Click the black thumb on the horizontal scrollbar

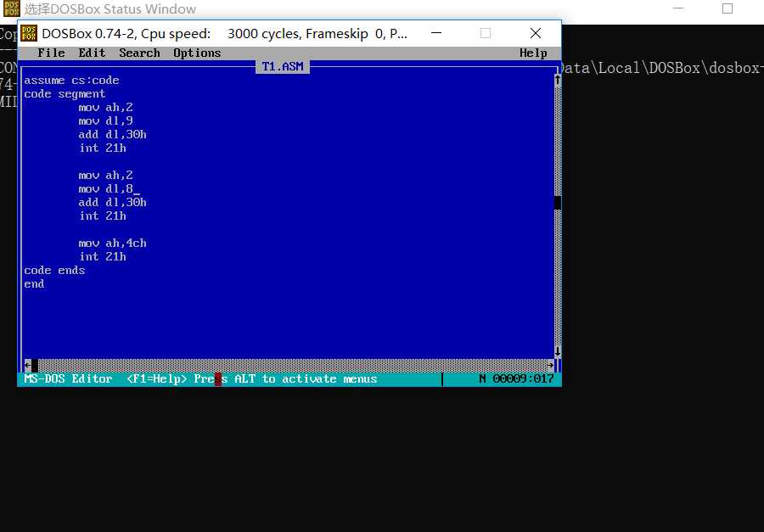[x=35, y=365]
